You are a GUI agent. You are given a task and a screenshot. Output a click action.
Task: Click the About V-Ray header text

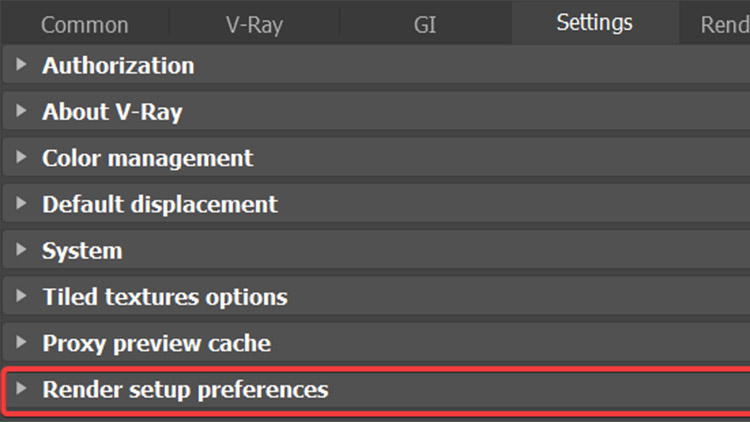[112, 112]
